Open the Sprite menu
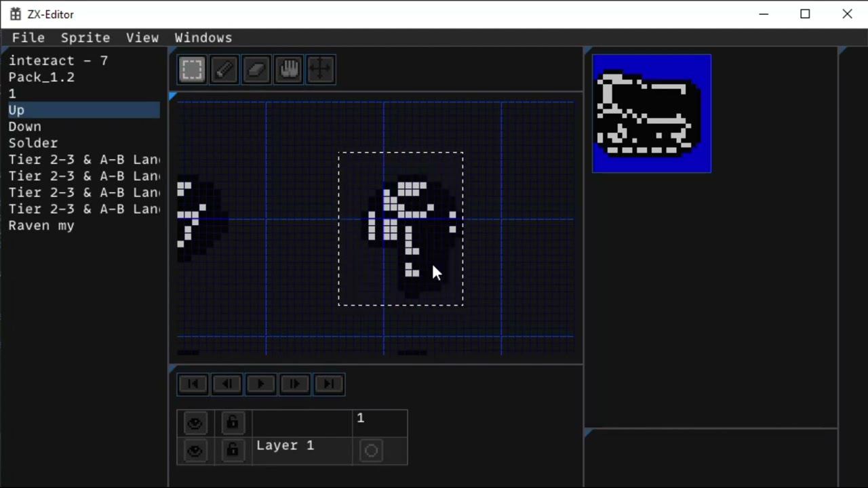The height and width of the screenshot is (488, 868). [85, 38]
